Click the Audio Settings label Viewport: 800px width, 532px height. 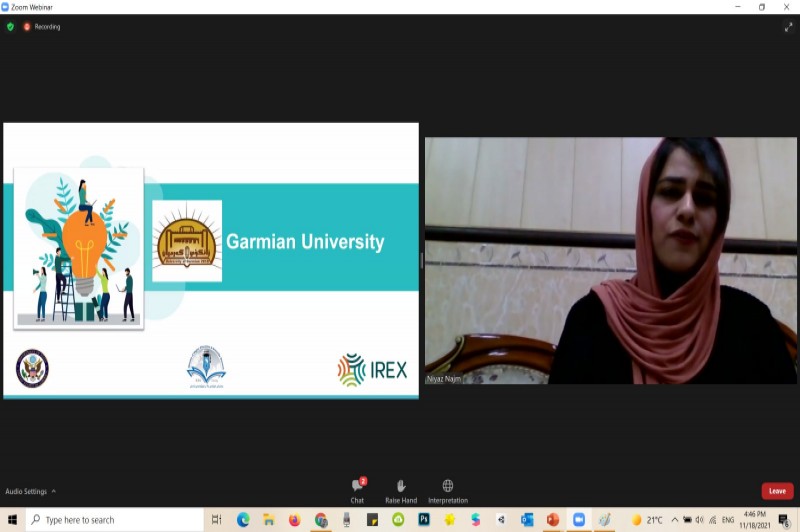pos(26,491)
